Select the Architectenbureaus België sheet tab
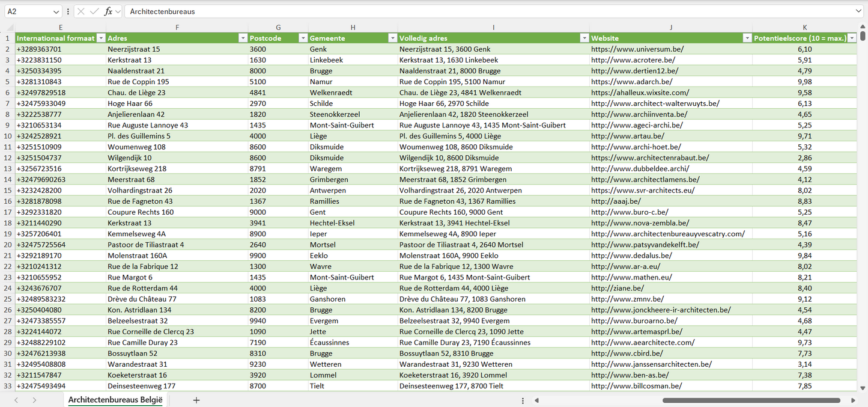 point(115,400)
